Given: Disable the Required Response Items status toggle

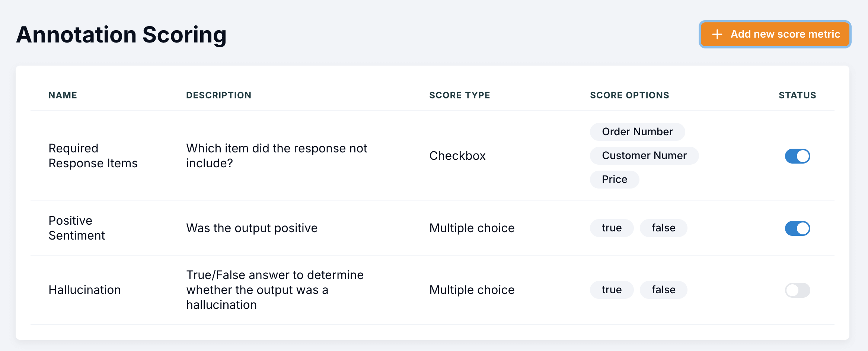Looking at the screenshot, I should [x=797, y=156].
